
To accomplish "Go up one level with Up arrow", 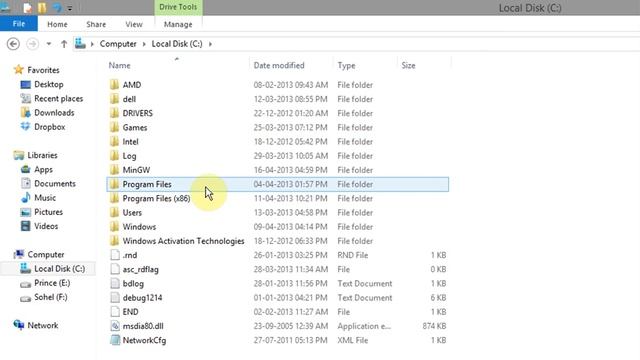I will pyautogui.click(x=64, y=44).
